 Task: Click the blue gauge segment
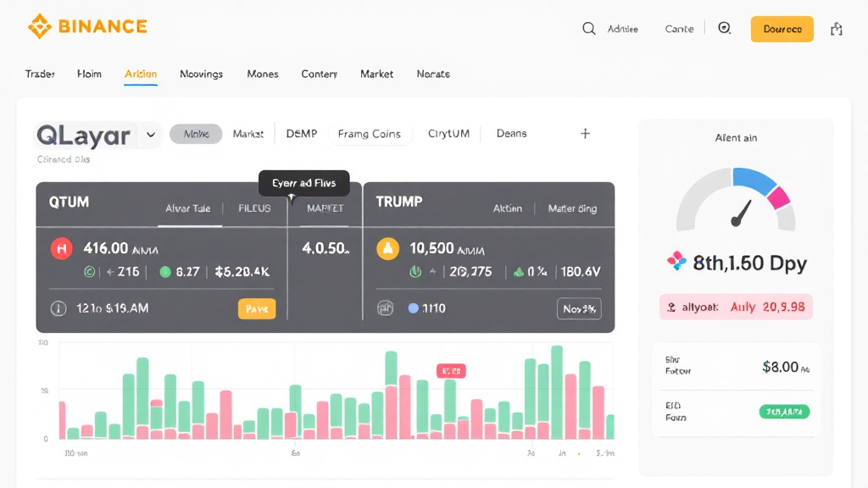(754, 180)
